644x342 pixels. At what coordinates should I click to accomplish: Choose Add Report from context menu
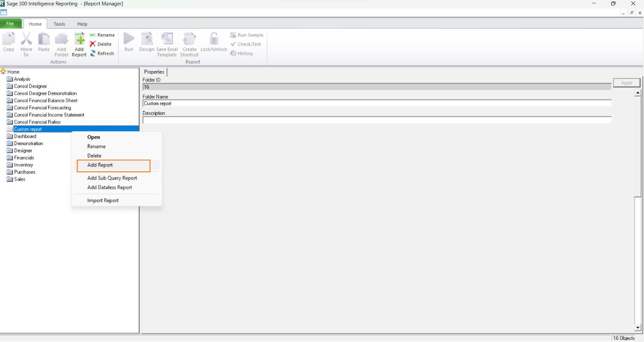pyautogui.click(x=100, y=165)
